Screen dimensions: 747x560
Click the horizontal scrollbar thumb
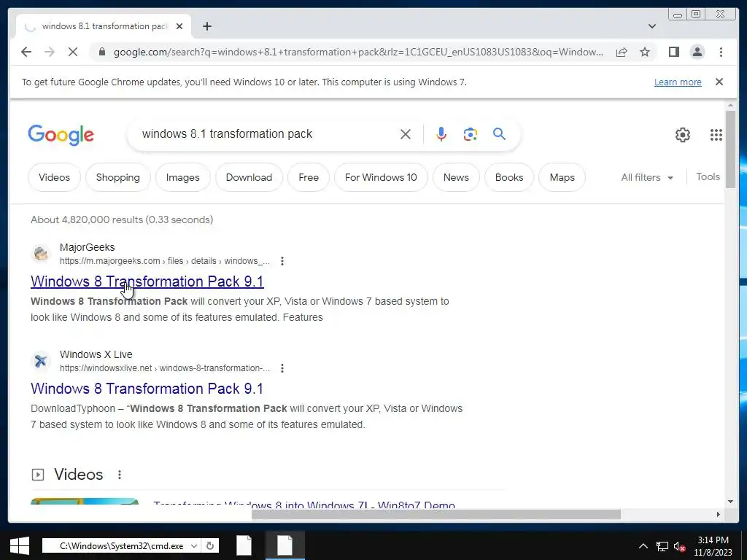coord(436,514)
